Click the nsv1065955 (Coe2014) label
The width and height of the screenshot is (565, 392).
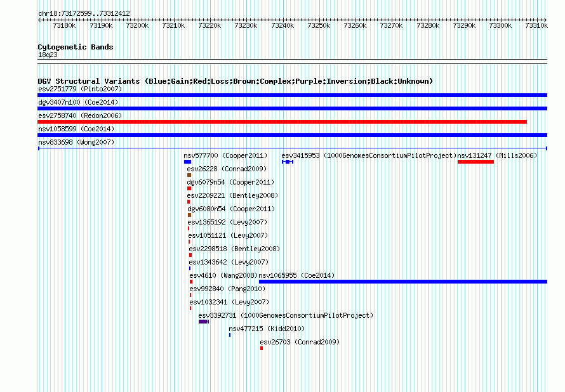click(x=296, y=275)
